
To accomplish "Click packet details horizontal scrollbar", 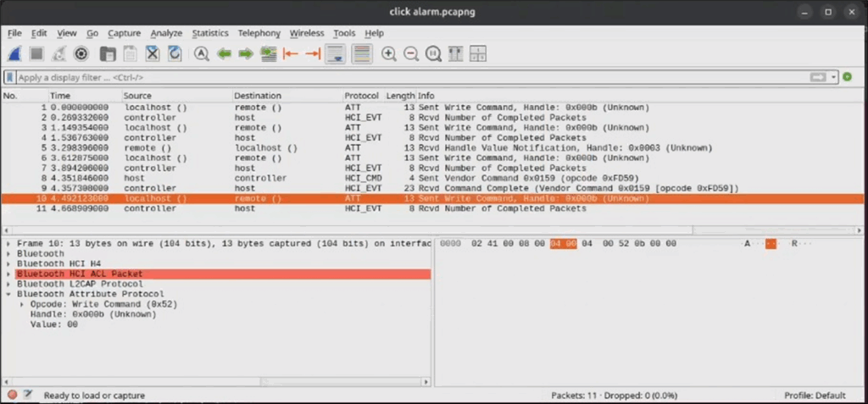I will click(216, 382).
